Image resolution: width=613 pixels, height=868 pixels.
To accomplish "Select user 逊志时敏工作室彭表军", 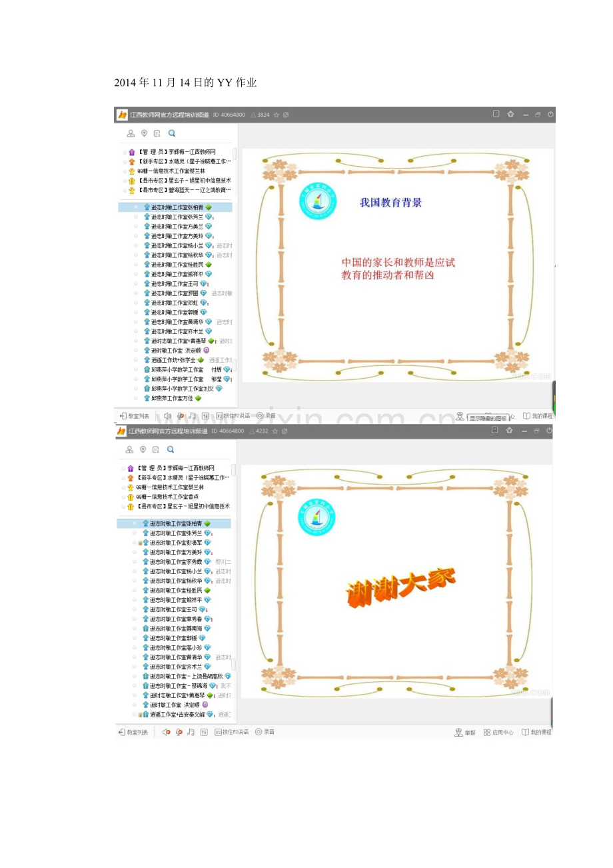I will coord(174,543).
